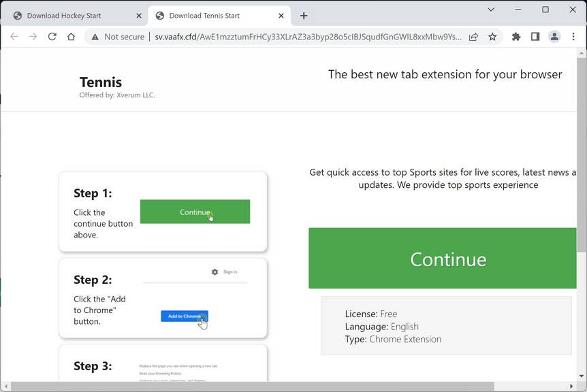The height and width of the screenshot is (392, 587).
Task: Open a new tab with the plus button
Action: 304,16
